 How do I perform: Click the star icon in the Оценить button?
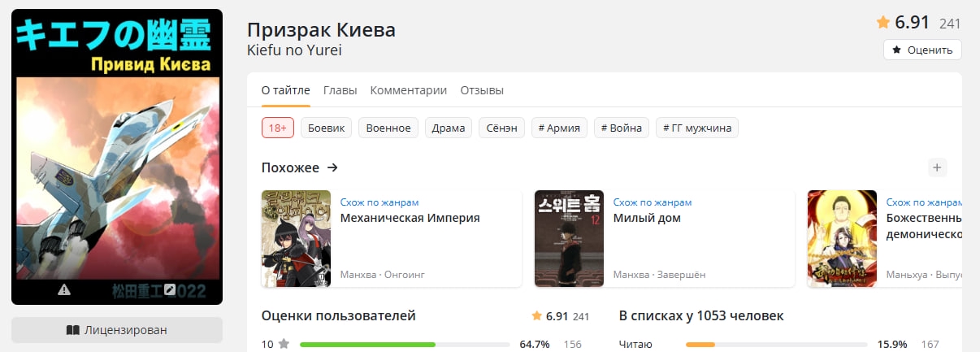(x=896, y=50)
